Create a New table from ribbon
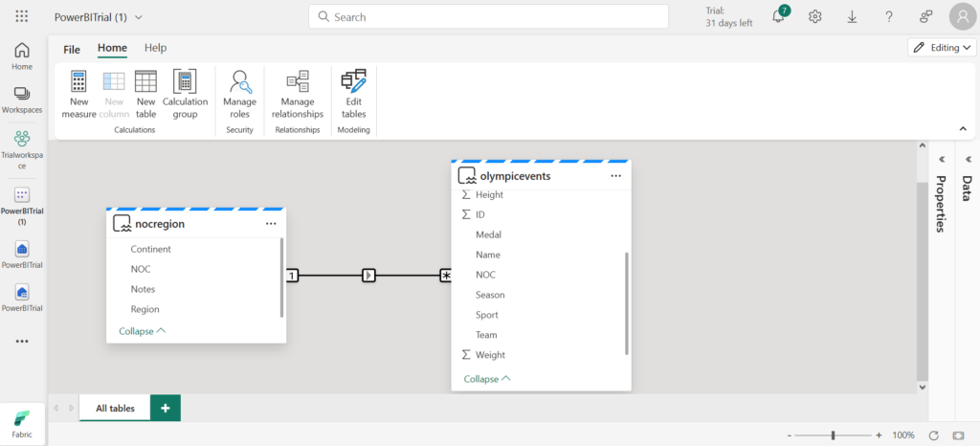The height and width of the screenshot is (446, 980). (x=145, y=81)
